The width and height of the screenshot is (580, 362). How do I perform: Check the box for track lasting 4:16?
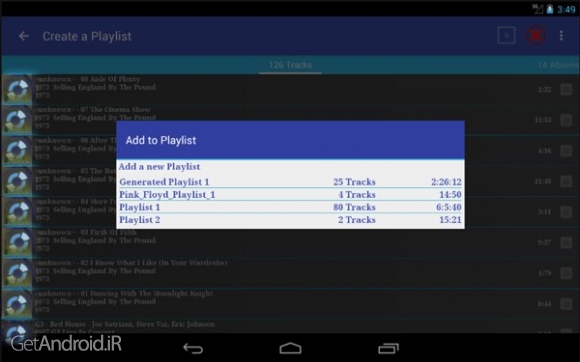coord(566,150)
